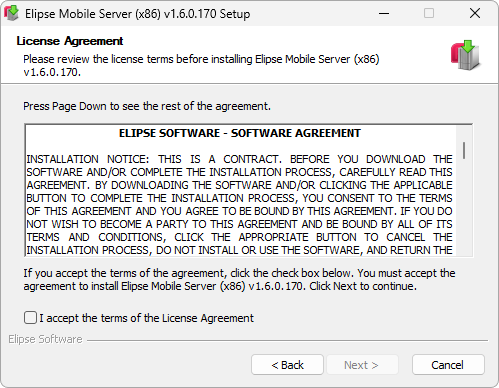499x388 pixels.
Task: Click the 'License Agreement' heading
Action: (70, 41)
